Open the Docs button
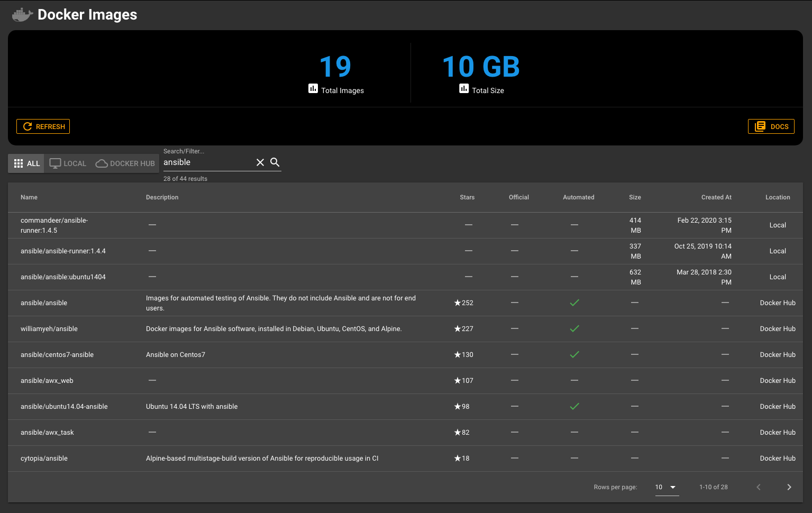 [x=771, y=126]
